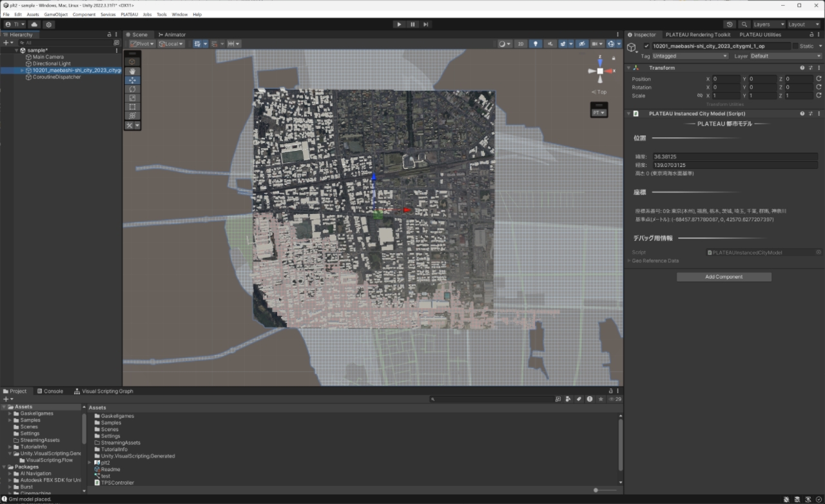Open Transform component preset icon
This screenshot has width=825, height=504.
(x=811, y=68)
